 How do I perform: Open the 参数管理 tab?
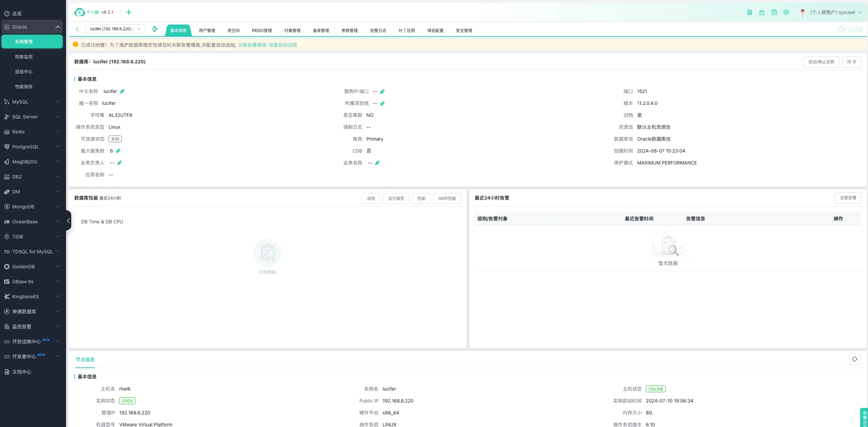coord(349,31)
